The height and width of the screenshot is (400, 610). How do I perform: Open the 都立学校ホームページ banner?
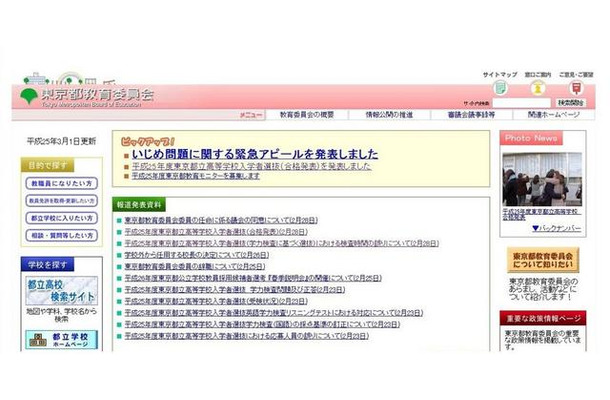click(61, 340)
